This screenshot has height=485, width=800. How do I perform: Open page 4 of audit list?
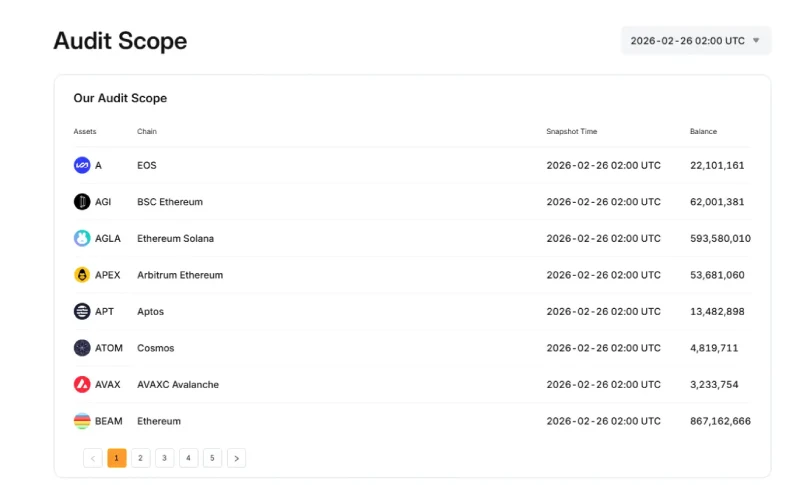(x=189, y=458)
